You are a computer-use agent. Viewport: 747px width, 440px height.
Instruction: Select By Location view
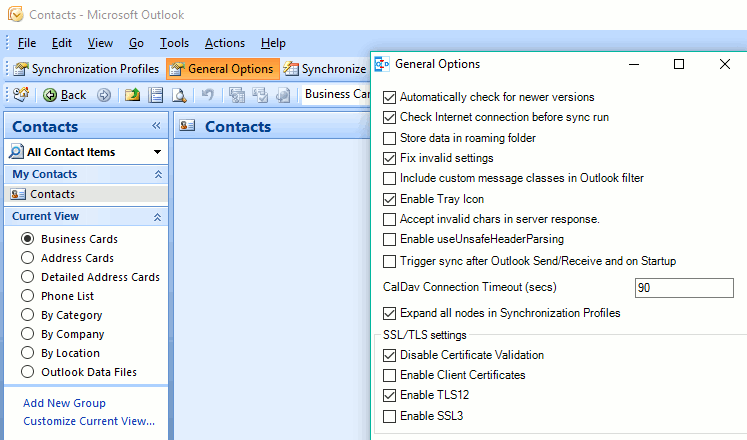(28, 352)
